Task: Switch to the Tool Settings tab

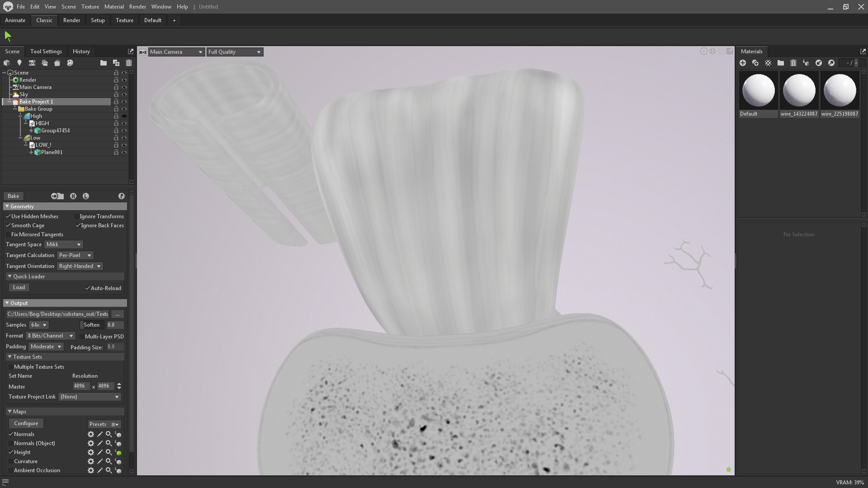Action: click(x=46, y=52)
